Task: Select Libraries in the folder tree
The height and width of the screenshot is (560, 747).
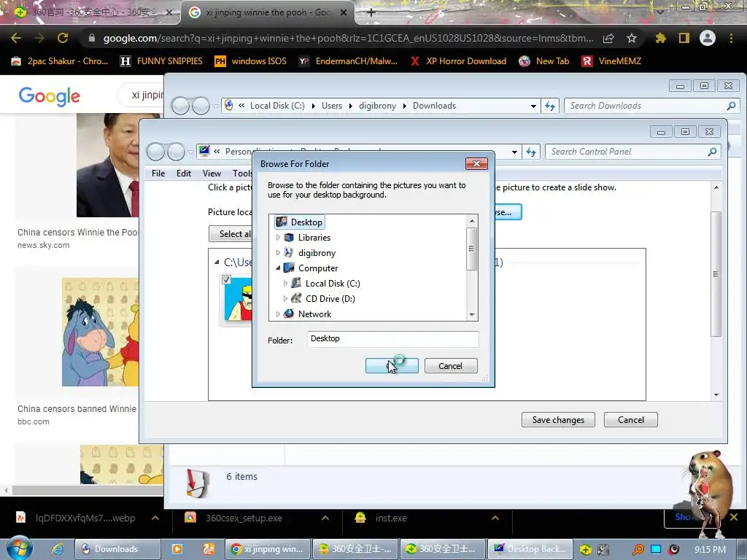Action: tap(314, 237)
